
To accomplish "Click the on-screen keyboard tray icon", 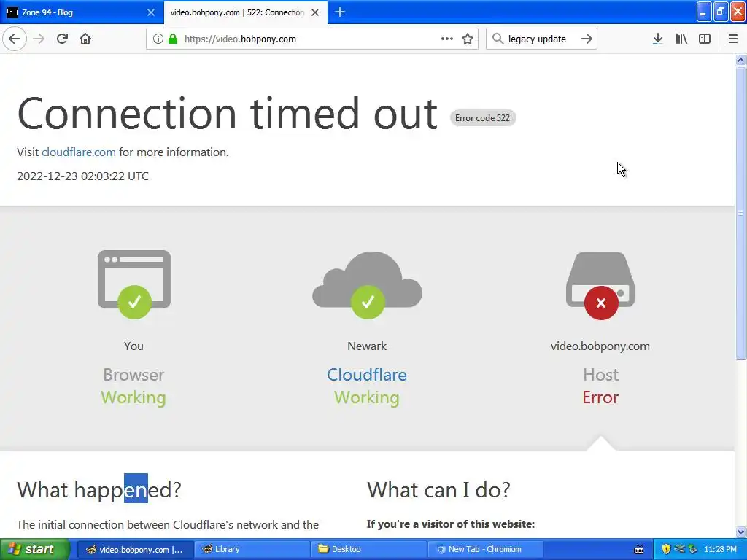I will tap(639, 550).
